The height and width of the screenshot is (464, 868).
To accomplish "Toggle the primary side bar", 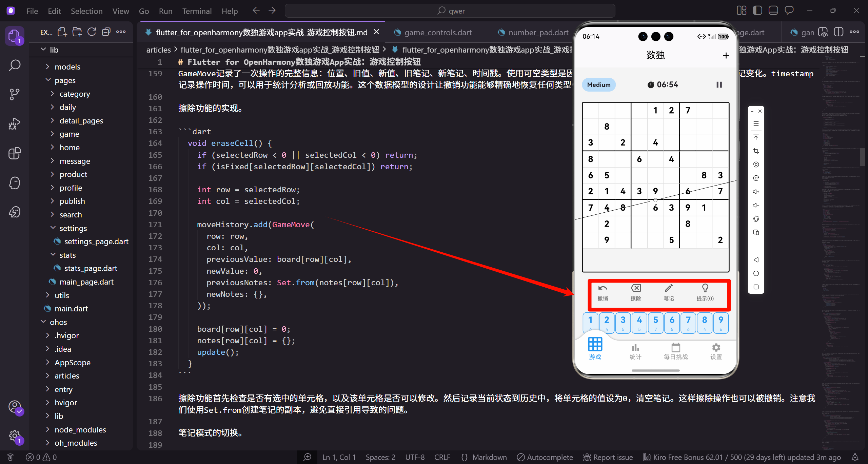I will coord(757,11).
